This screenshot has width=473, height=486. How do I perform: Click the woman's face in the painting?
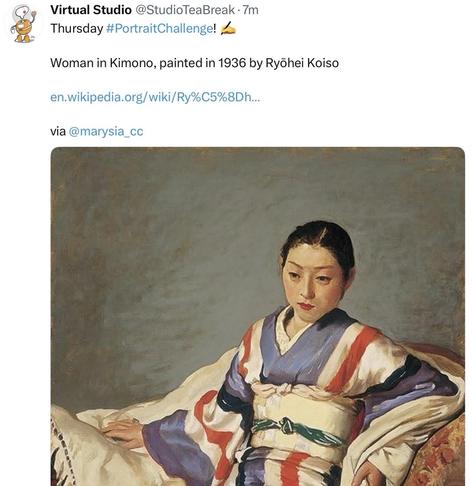point(312,283)
